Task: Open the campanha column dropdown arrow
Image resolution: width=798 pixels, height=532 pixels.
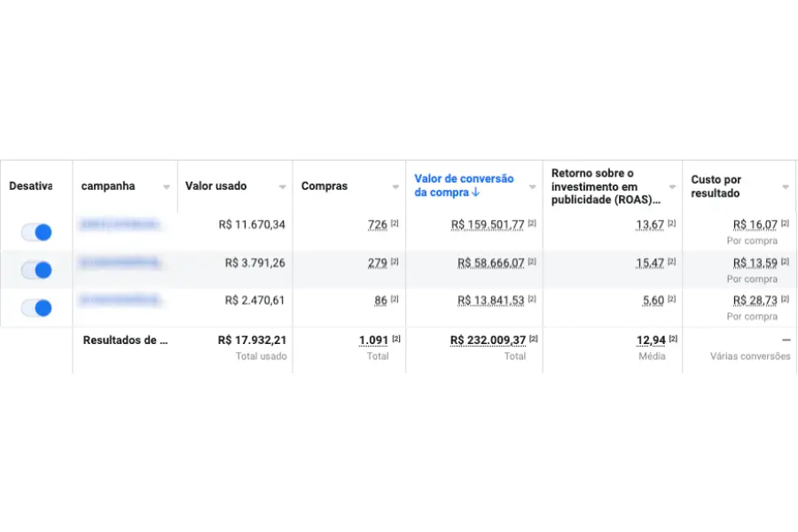Action: click(167, 187)
